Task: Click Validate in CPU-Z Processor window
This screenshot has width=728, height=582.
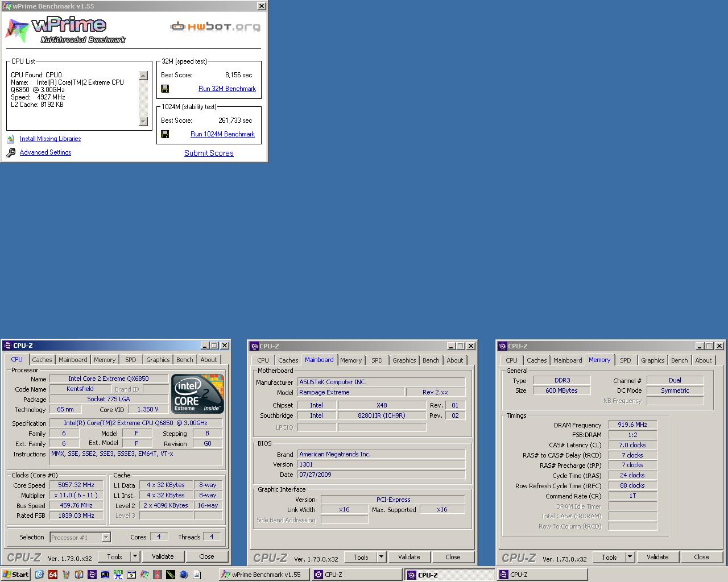Action: point(163,556)
